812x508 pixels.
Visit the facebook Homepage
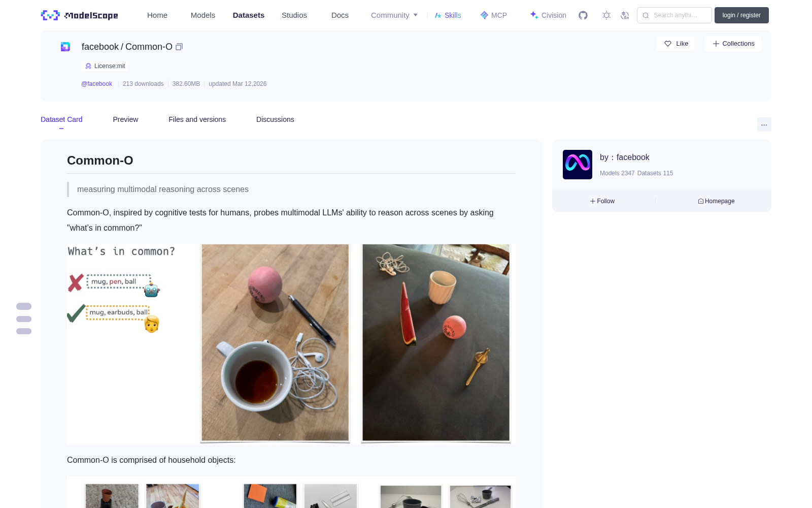point(716,201)
